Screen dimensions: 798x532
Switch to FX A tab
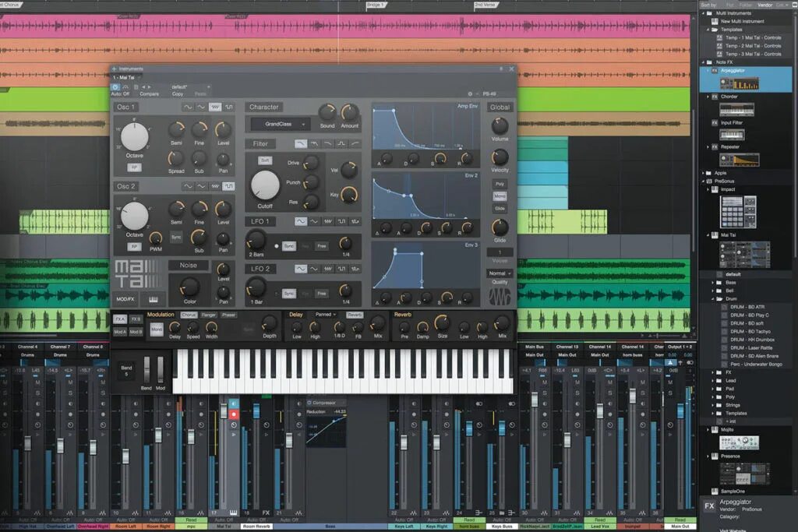pyautogui.click(x=119, y=319)
